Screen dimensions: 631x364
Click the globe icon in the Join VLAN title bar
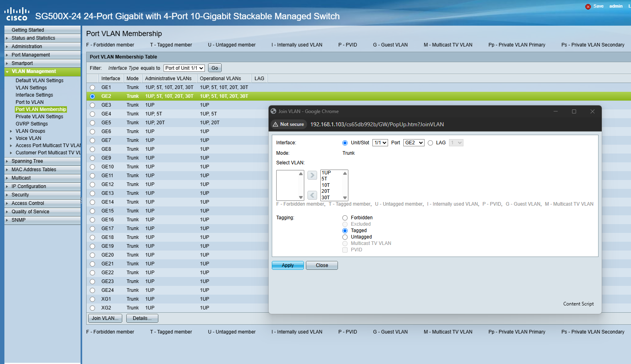pos(273,111)
